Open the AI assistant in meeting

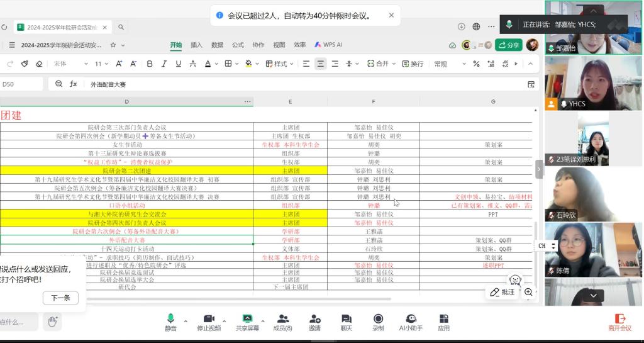pyautogui.click(x=411, y=322)
